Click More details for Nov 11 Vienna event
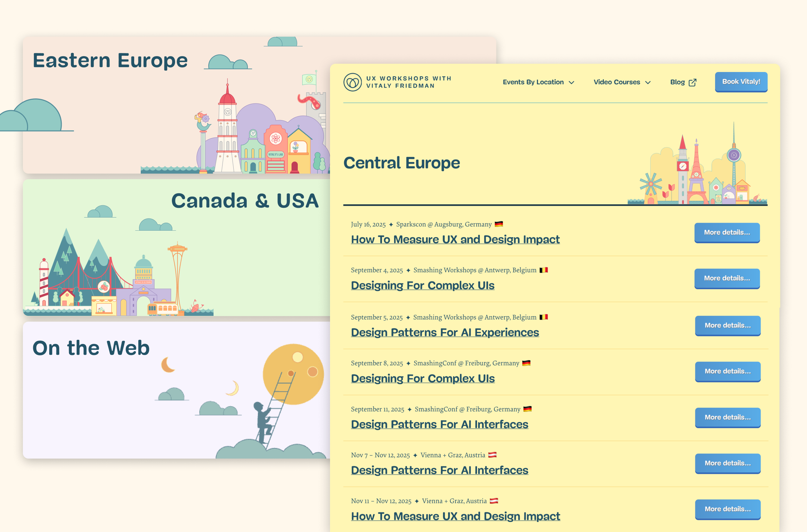807x532 pixels. (x=728, y=509)
